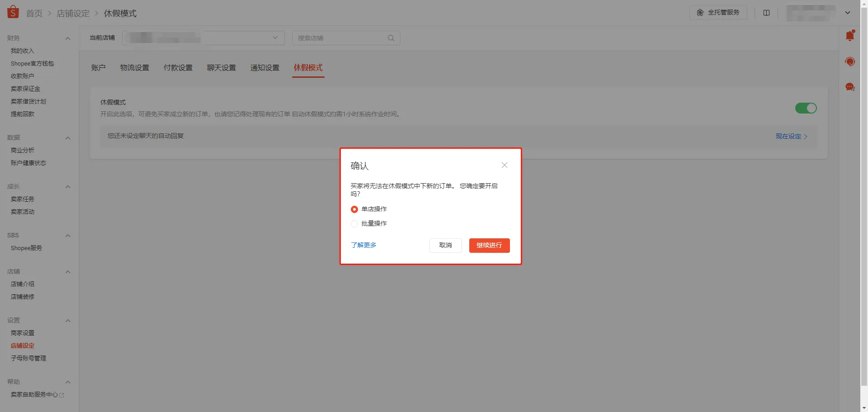Close the 确认 dialog with the X icon
868x412 pixels.
505,165
